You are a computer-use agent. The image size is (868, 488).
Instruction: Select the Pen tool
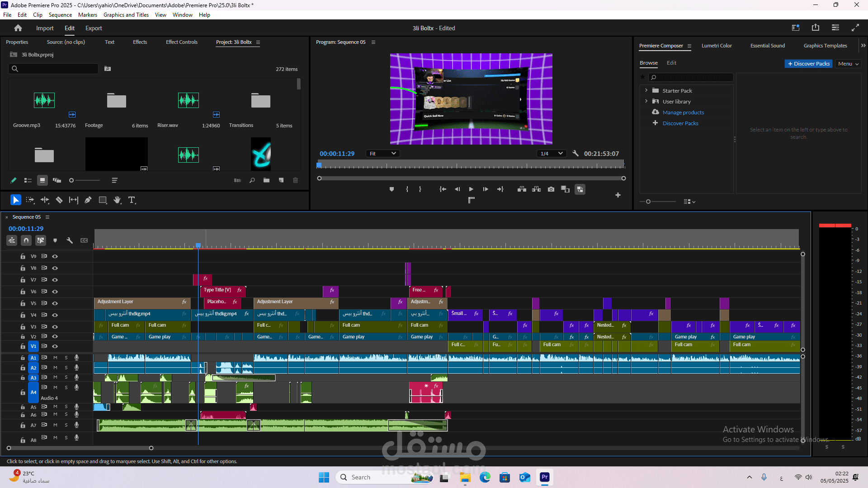click(88, 200)
